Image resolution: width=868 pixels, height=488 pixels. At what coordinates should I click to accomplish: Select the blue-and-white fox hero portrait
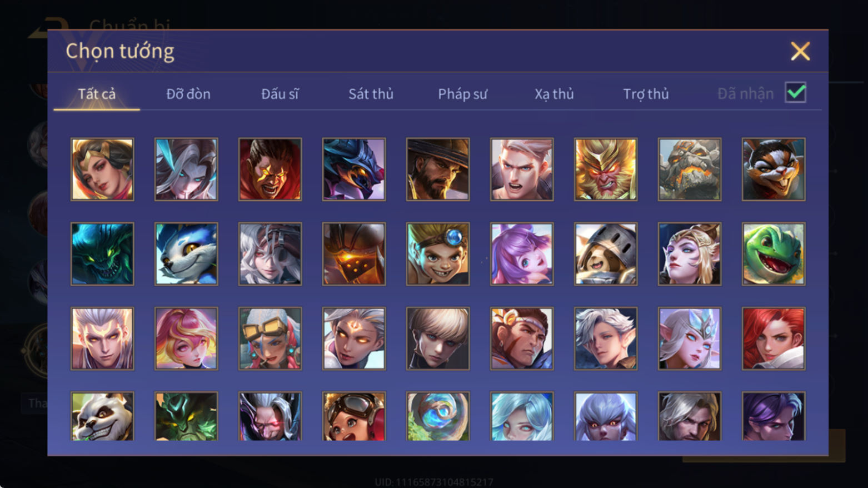point(186,254)
